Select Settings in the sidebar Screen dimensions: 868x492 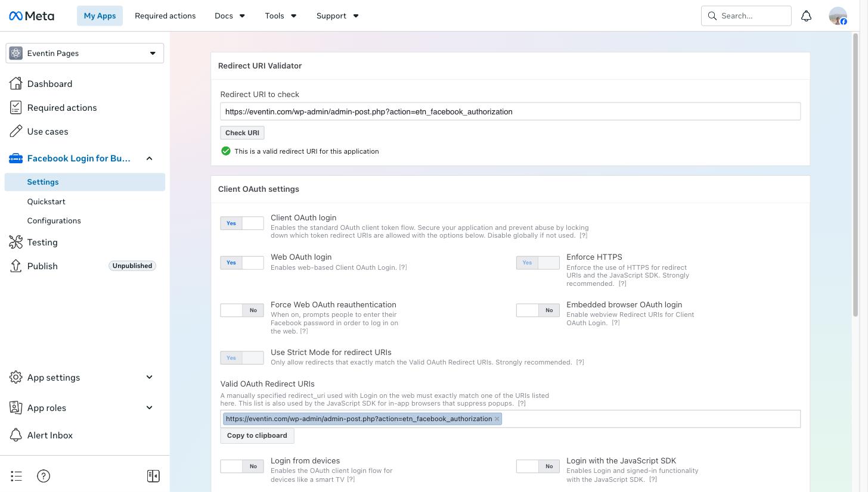click(85, 182)
